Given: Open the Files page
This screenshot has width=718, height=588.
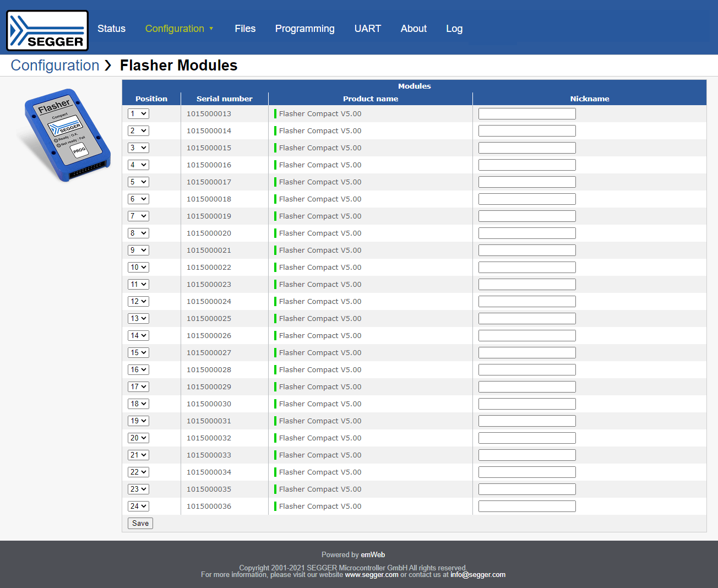Looking at the screenshot, I should [245, 29].
